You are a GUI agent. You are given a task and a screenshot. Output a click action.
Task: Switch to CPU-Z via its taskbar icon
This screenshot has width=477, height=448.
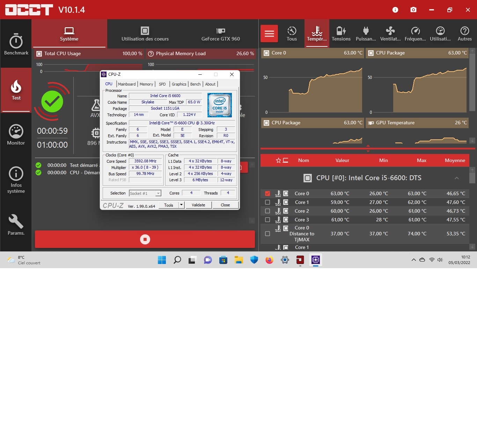(x=316, y=260)
